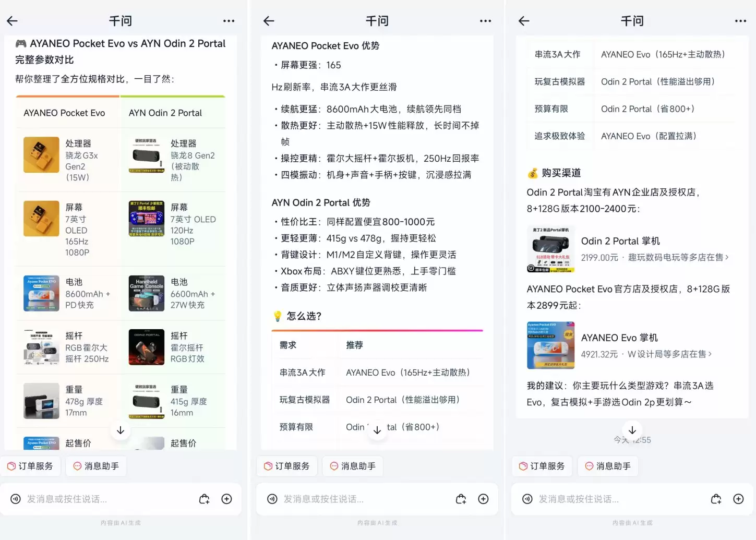Tap the 购买渠道 section heading
756x540 pixels.
[554, 173]
